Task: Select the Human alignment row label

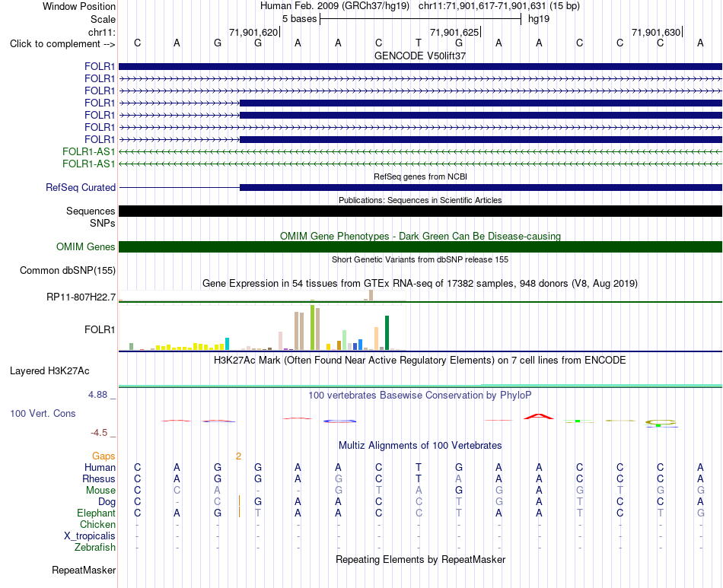Action: click(x=100, y=468)
